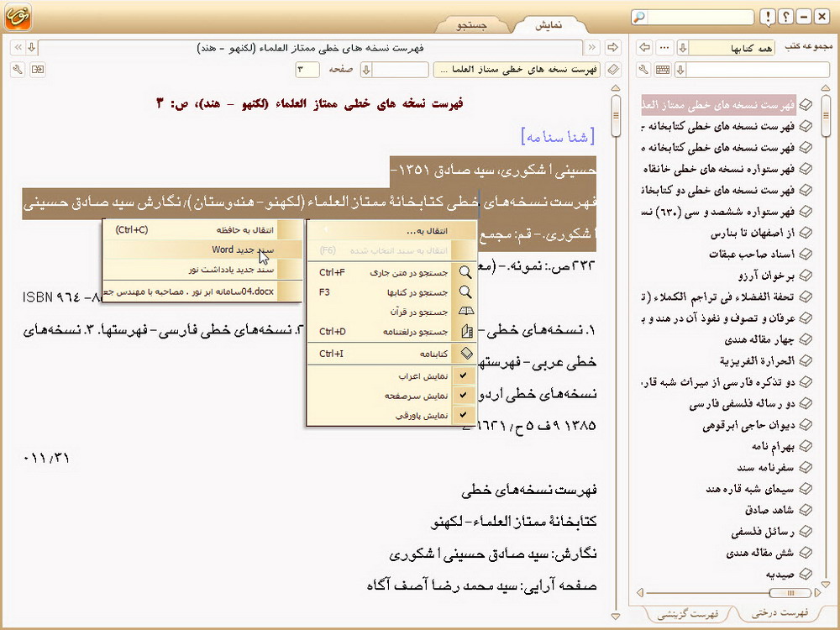Screen dimensions: 840x630
Task: Toggle the نمایش سرصفحه checkmark
Action: (x=464, y=396)
